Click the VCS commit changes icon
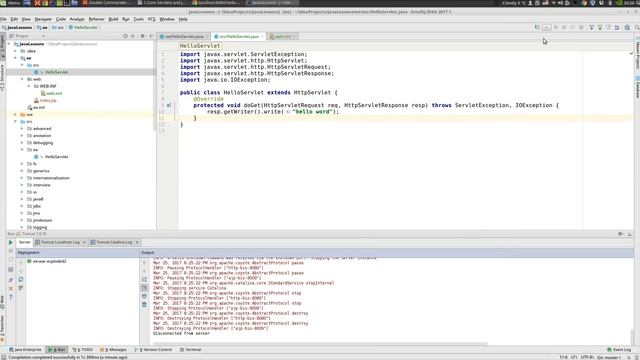 [600, 27]
